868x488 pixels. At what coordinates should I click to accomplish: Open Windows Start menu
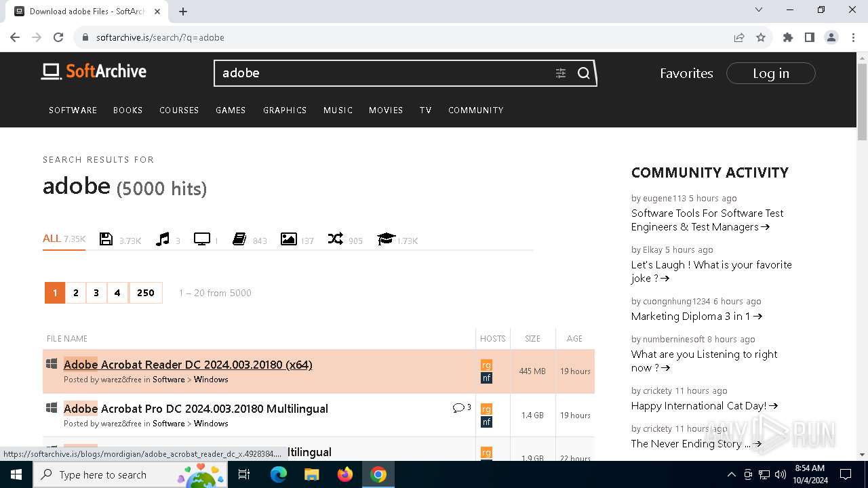coord(16,474)
